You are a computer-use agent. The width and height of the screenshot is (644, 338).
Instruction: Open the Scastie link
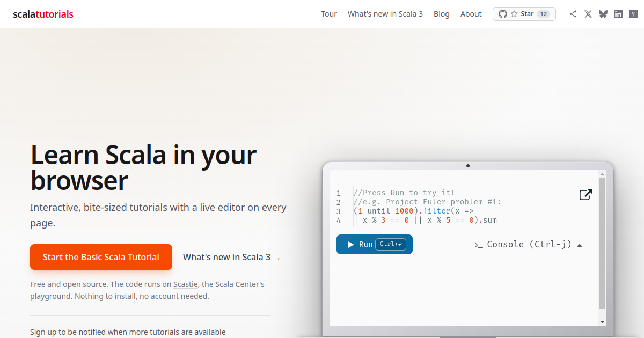(x=186, y=284)
